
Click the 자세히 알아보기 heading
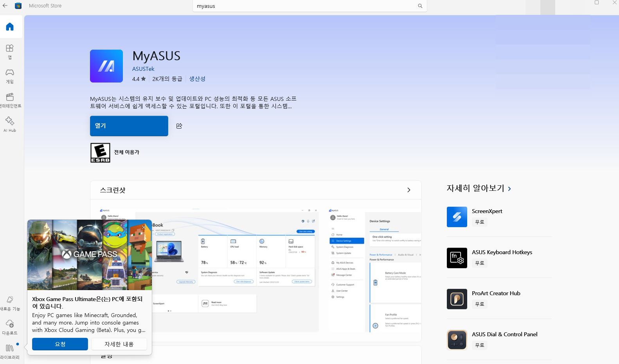(475, 188)
